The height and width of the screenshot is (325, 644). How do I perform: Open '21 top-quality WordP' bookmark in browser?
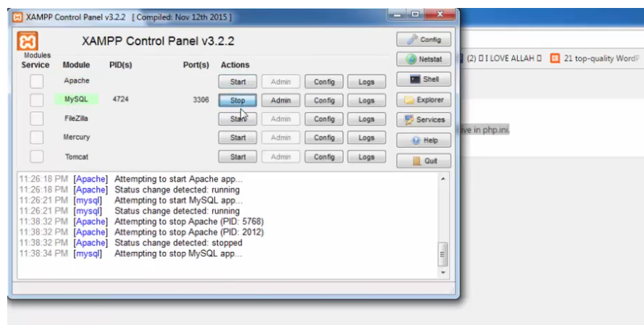click(595, 59)
